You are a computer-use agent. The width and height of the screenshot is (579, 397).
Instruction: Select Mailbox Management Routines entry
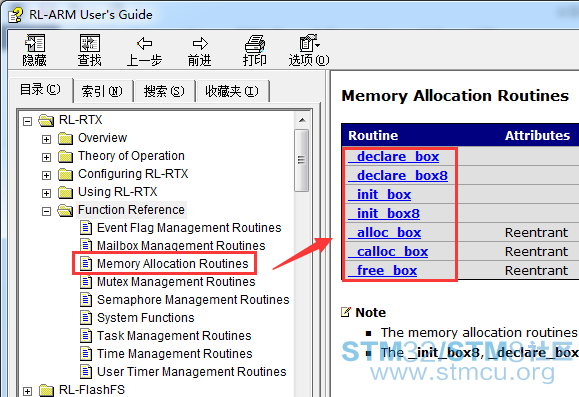point(181,246)
